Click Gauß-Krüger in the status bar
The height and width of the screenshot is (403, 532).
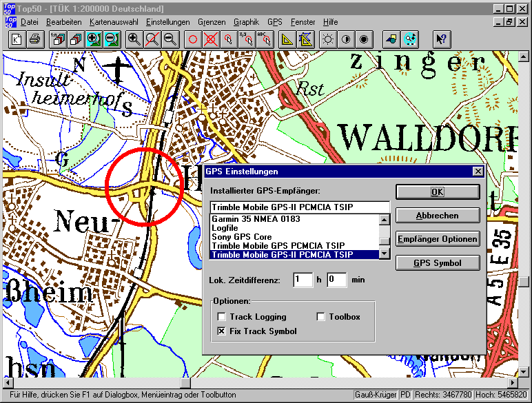(x=376, y=395)
